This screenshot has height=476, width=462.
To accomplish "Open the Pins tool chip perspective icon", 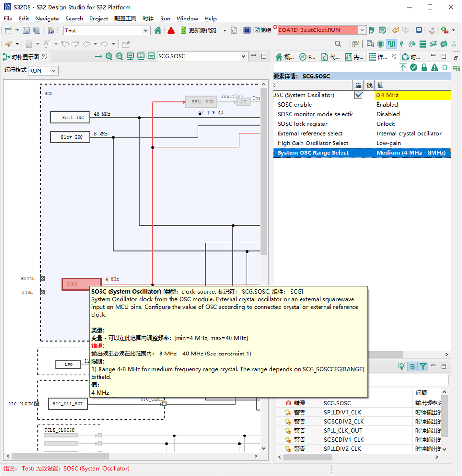I will [x=381, y=44].
